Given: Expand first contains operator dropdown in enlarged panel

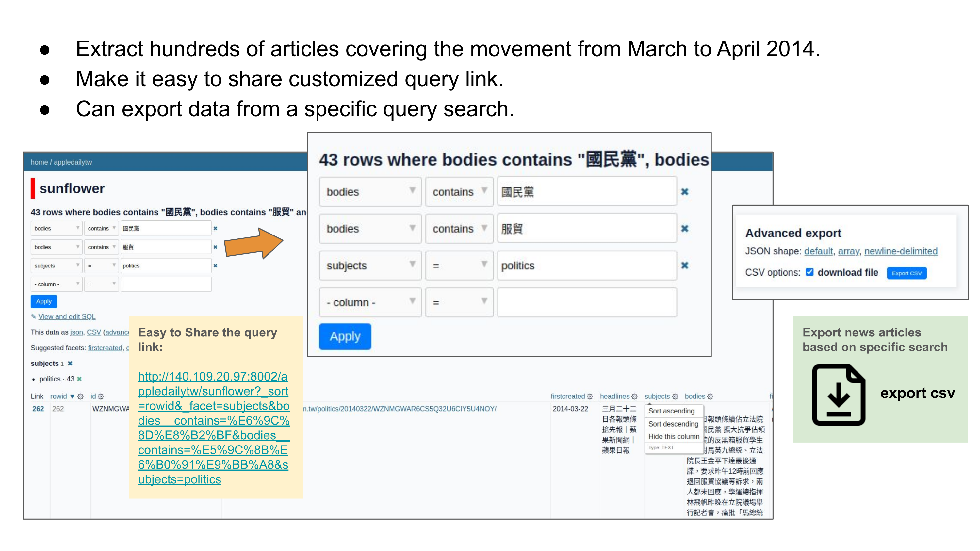Looking at the screenshot, I should (x=459, y=192).
